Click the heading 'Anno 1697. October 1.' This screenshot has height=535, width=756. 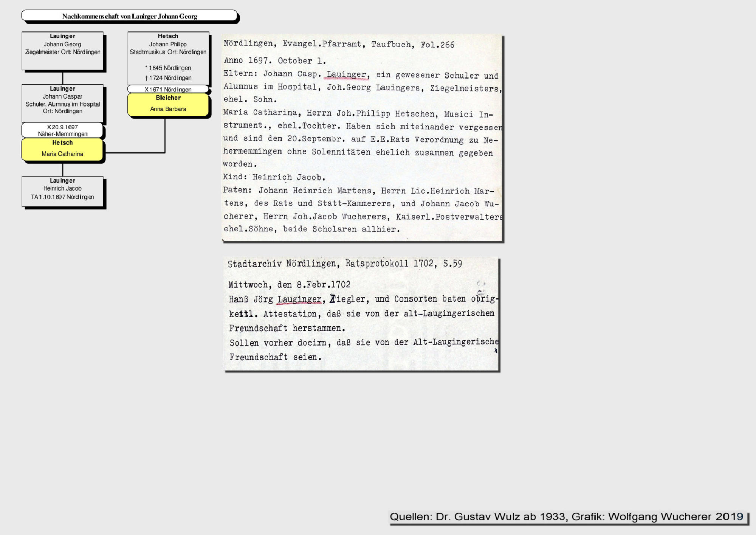point(275,60)
